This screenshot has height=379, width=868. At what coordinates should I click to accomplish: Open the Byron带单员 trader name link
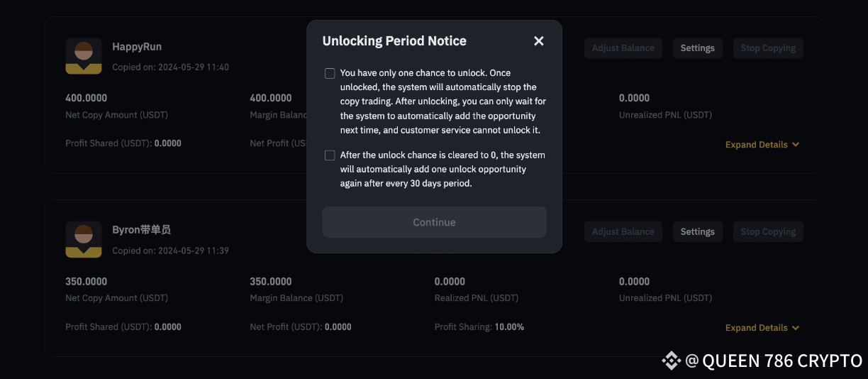(x=141, y=230)
